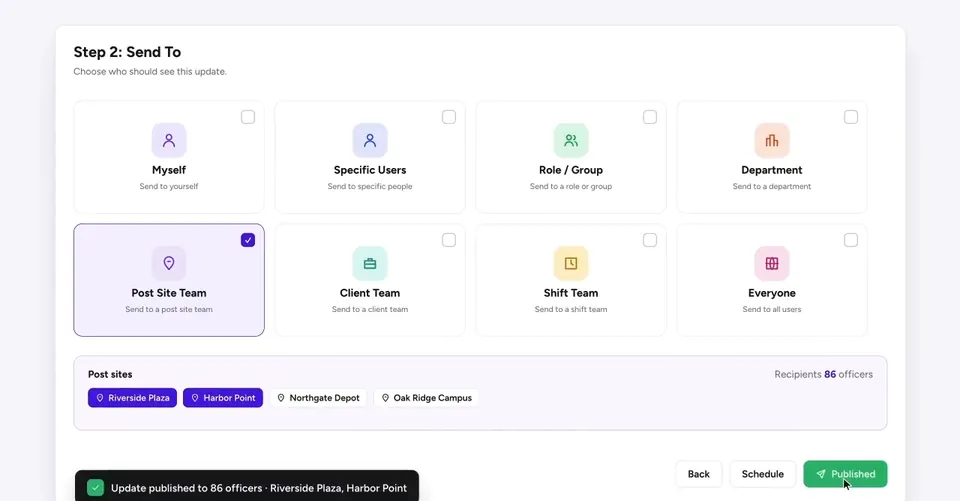Click the 'Send to all users' description
The height and width of the screenshot is (501, 960).
(x=771, y=309)
